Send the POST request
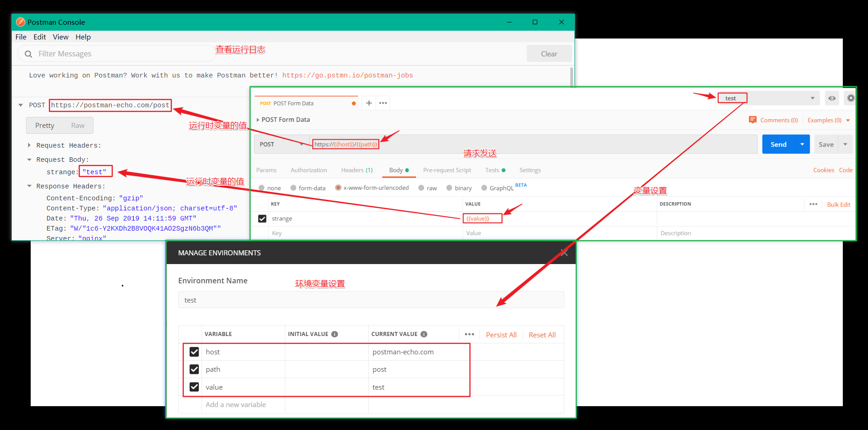The width and height of the screenshot is (868, 430). tap(779, 144)
